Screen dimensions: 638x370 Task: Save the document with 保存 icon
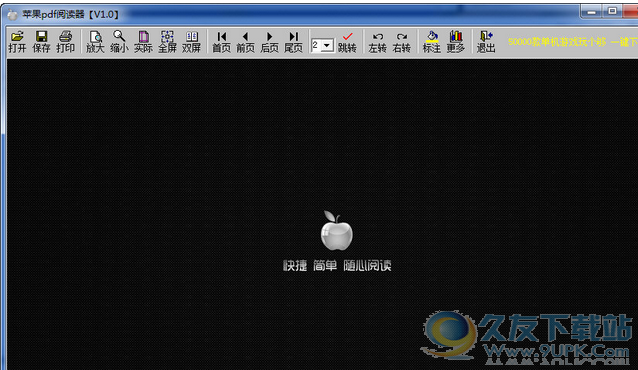pos(41,42)
